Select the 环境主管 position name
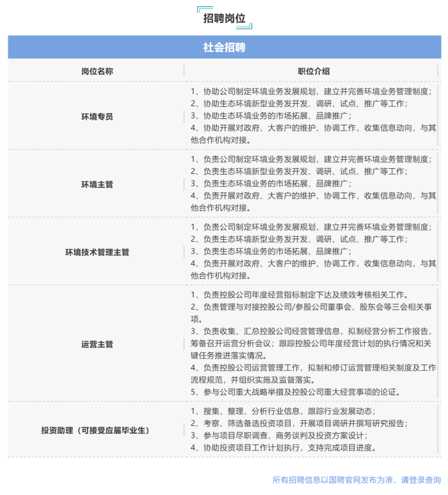448x495 pixels. pyautogui.click(x=97, y=185)
